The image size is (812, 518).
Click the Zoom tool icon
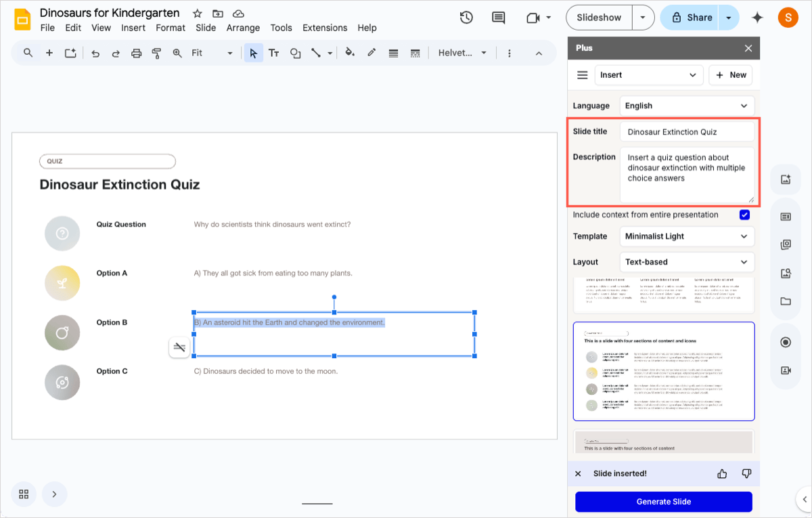tap(177, 53)
